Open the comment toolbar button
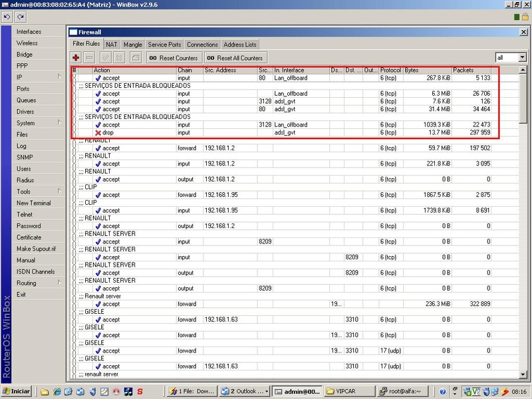This screenshot has width=532, height=399. tap(136, 58)
